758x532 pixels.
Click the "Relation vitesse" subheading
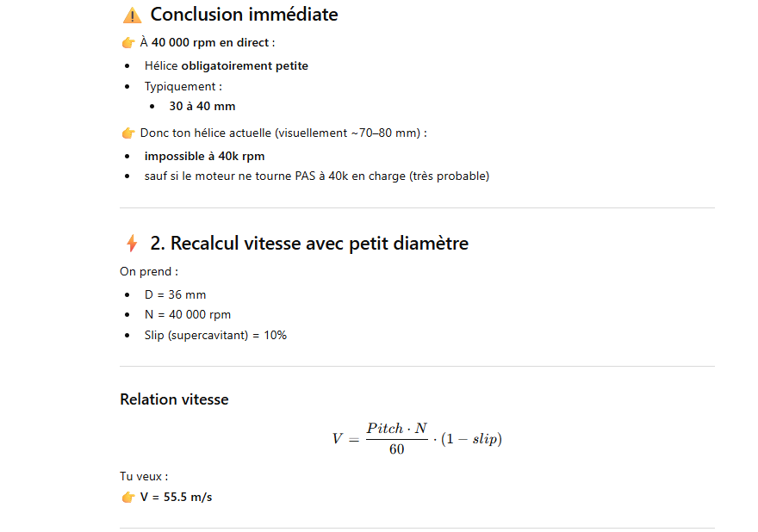[174, 399]
